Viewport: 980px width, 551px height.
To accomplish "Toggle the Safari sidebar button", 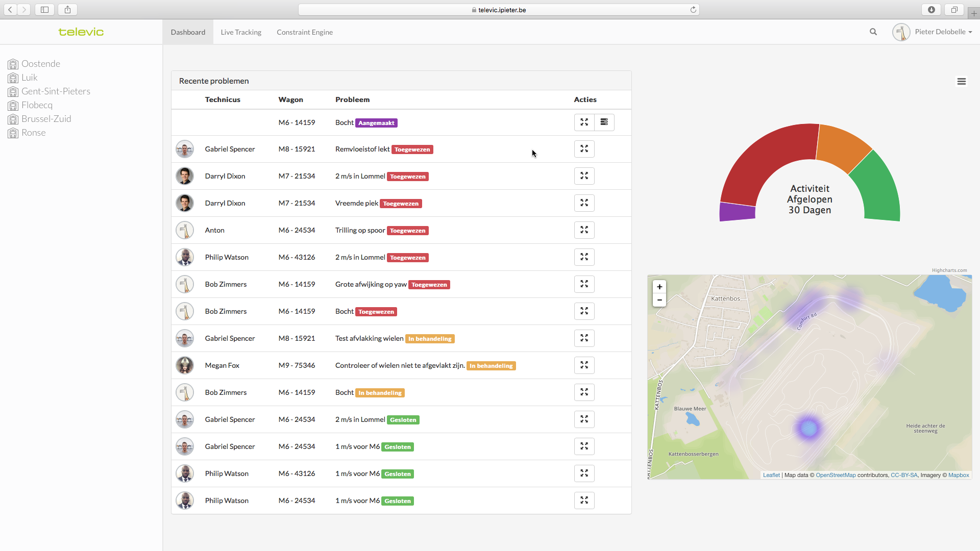I will tap(45, 10).
